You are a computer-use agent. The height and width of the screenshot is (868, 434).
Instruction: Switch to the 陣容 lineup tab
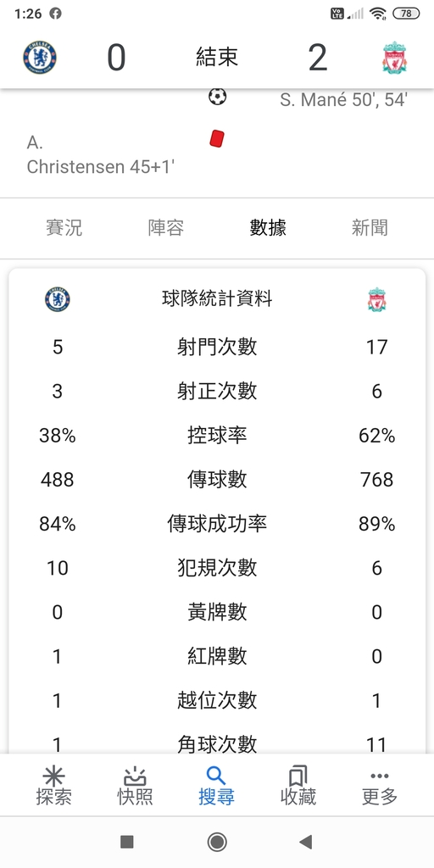[x=166, y=227]
